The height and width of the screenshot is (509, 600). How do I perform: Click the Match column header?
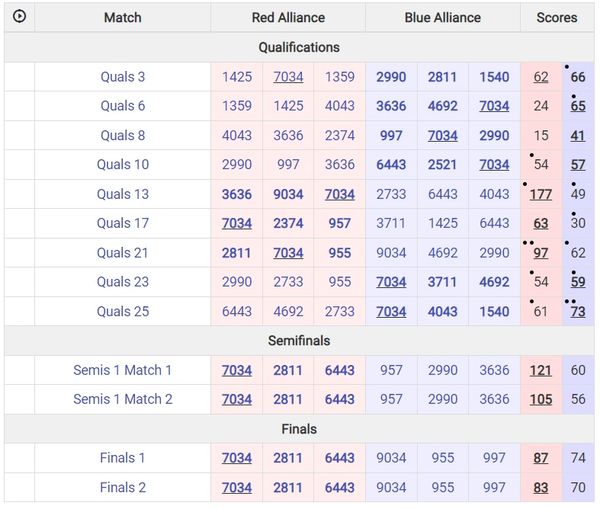coord(122,17)
